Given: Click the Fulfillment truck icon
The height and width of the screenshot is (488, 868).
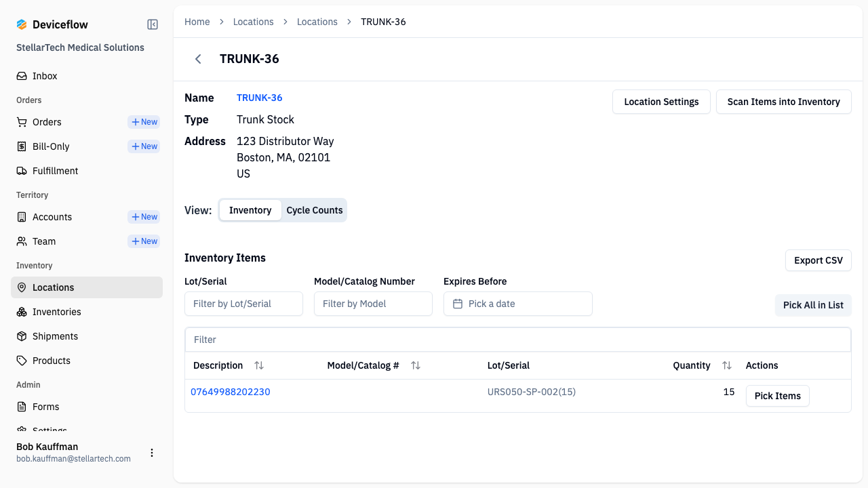Looking at the screenshot, I should tap(22, 171).
